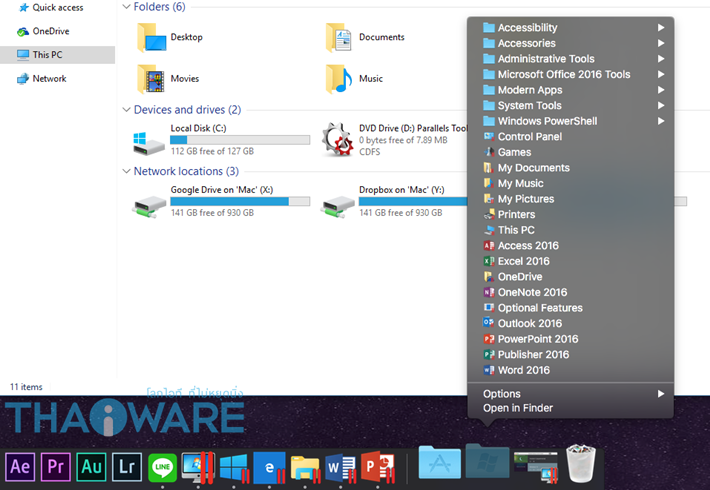Collapse the Folders (6) group

pyautogui.click(x=126, y=7)
